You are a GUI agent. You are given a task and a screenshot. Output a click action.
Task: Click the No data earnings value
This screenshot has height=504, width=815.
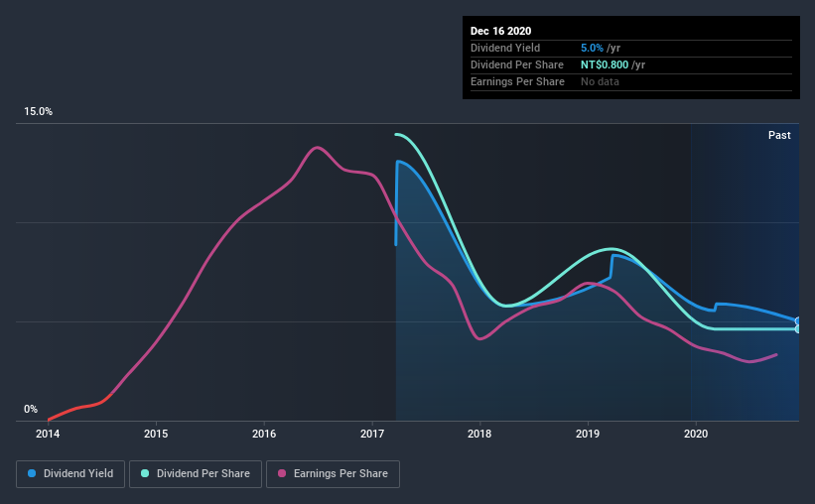pyautogui.click(x=600, y=81)
